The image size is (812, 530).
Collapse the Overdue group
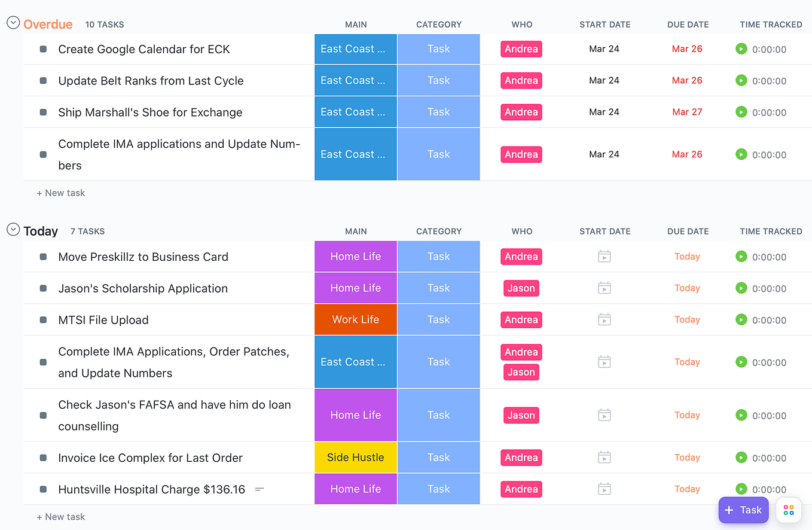coord(13,22)
